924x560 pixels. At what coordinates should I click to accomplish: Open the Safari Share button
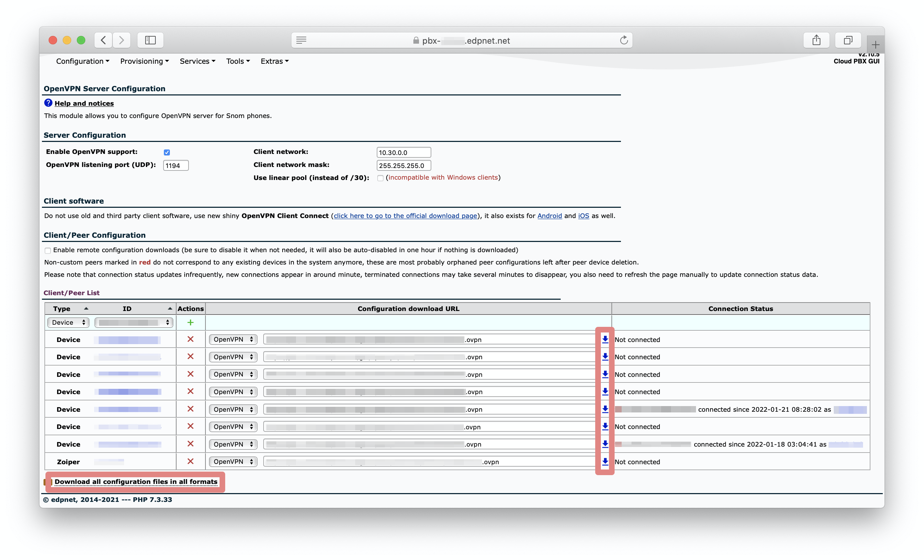[x=817, y=40]
